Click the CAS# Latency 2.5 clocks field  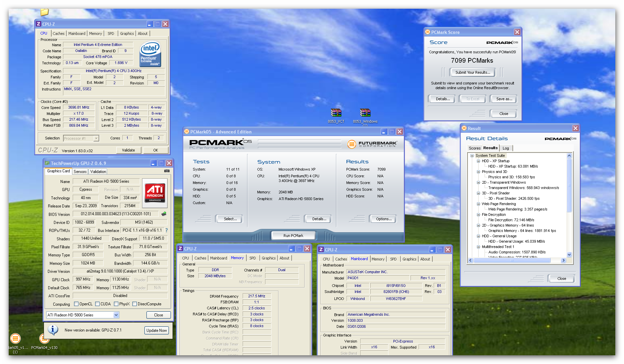[256, 308]
